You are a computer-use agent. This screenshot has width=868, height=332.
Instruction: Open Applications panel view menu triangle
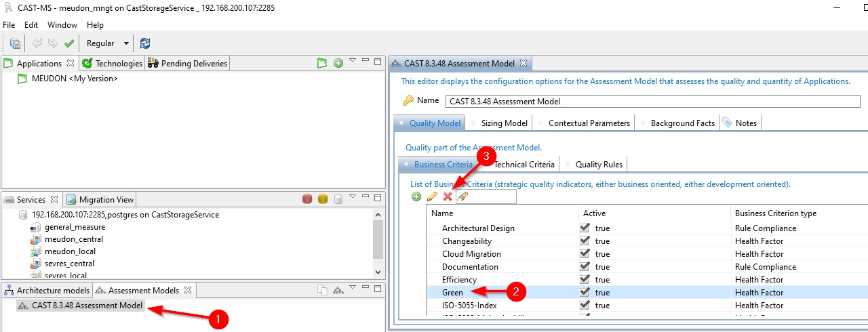[353, 61]
